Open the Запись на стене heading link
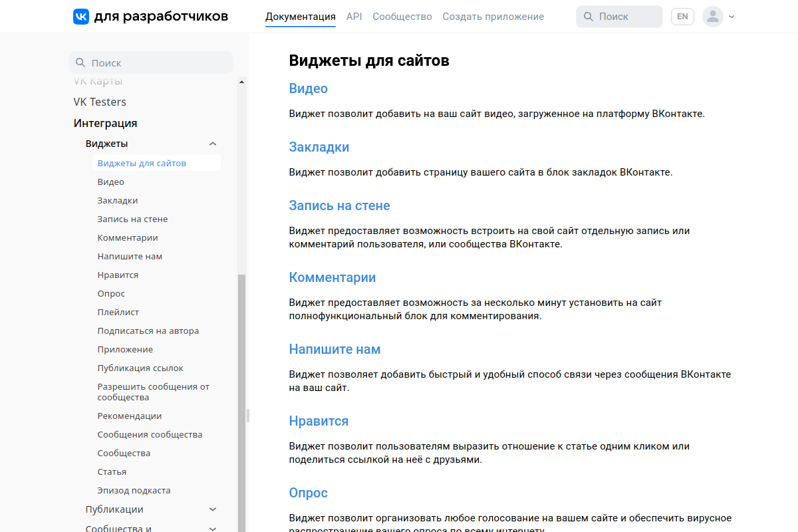Image resolution: width=798 pixels, height=532 pixels. pos(340,205)
